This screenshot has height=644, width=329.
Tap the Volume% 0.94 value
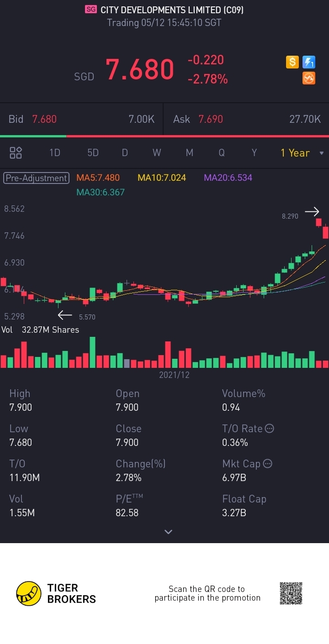click(x=231, y=407)
